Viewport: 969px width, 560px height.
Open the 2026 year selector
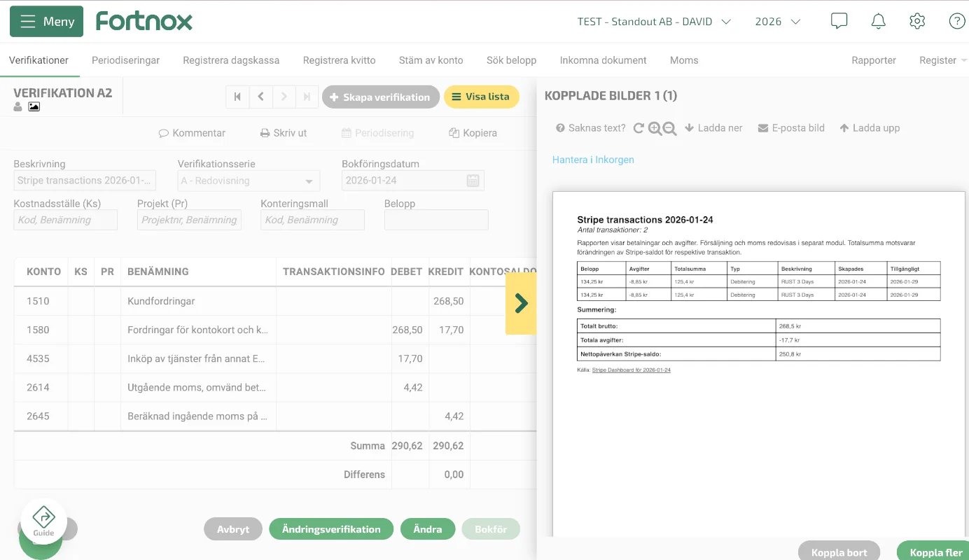click(x=777, y=22)
